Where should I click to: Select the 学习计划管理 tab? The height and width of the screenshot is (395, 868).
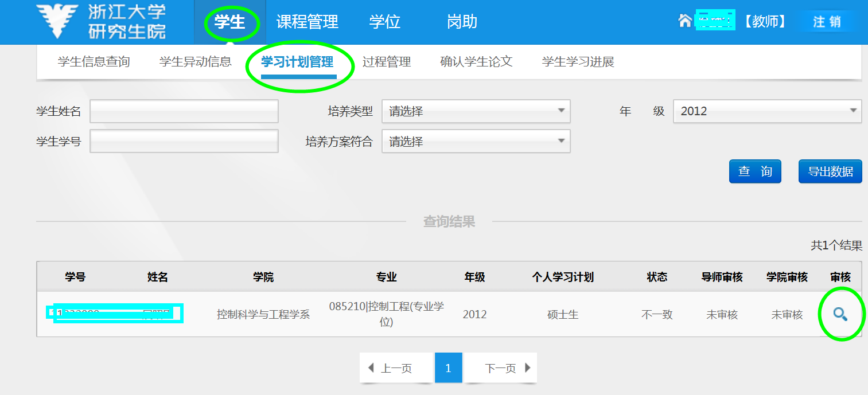(x=297, y=62)
